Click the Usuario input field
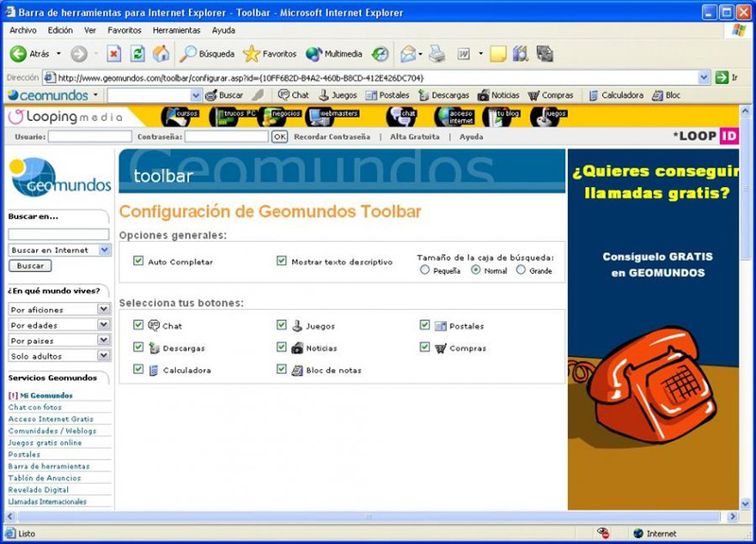Screen dimensions: 756x544 (x=90, y=137)
